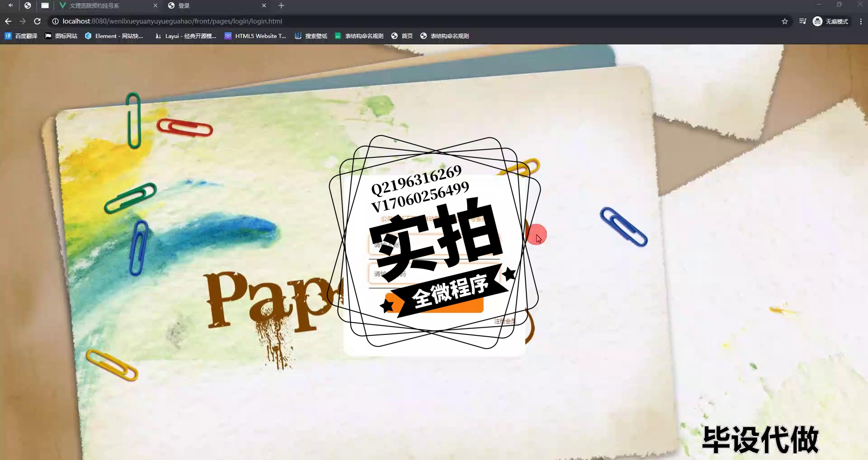Click the 无痕模式 incognito indicator
The image size is (868, 460).
tap(831, 21)
